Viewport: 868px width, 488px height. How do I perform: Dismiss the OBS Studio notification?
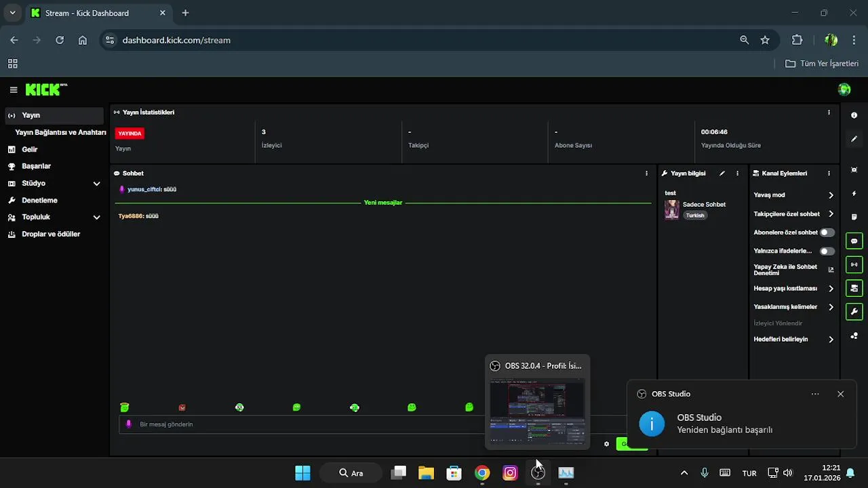[840, 394]
